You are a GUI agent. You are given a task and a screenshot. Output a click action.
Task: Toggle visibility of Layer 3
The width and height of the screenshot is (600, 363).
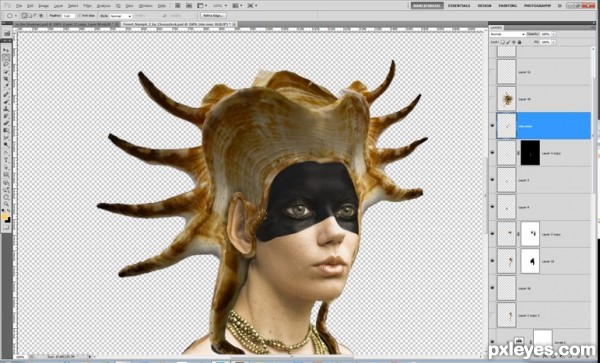pyautogui.click(x=492, y=180)
